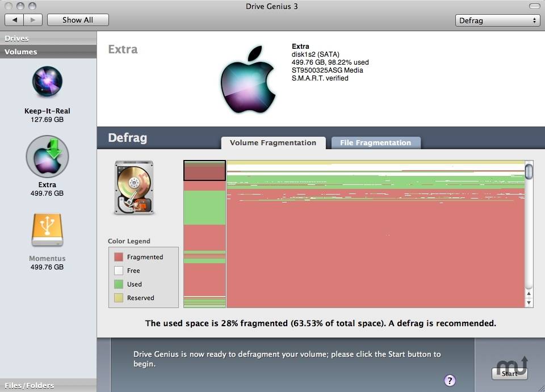
Task: Select the Keep-It-Real volume icon
Action: [x=47, y=81]
